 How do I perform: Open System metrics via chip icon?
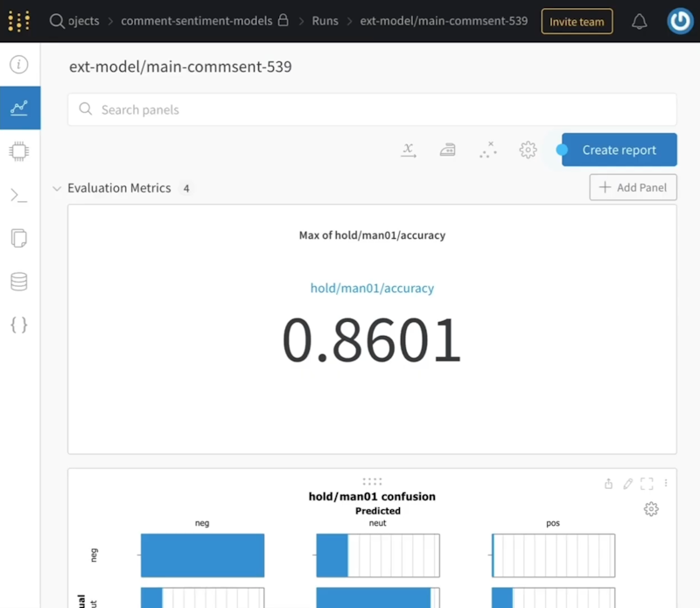click(19, 151)
